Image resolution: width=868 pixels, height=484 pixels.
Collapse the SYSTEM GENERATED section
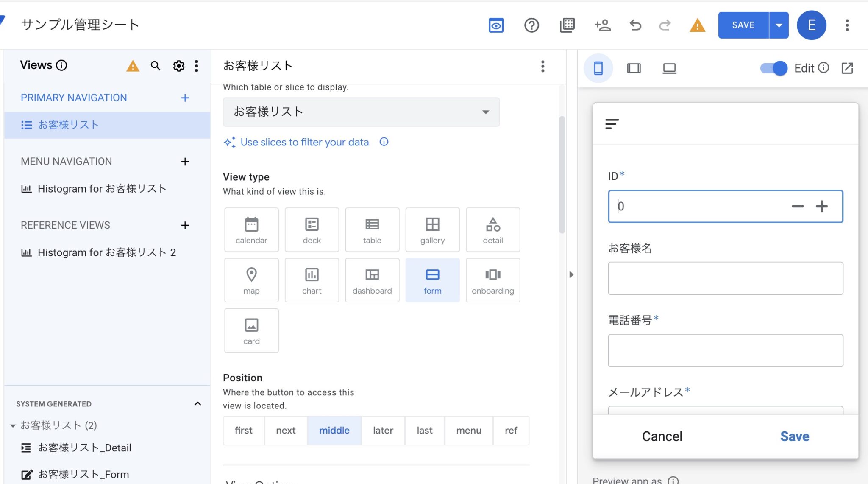point(197,403)
